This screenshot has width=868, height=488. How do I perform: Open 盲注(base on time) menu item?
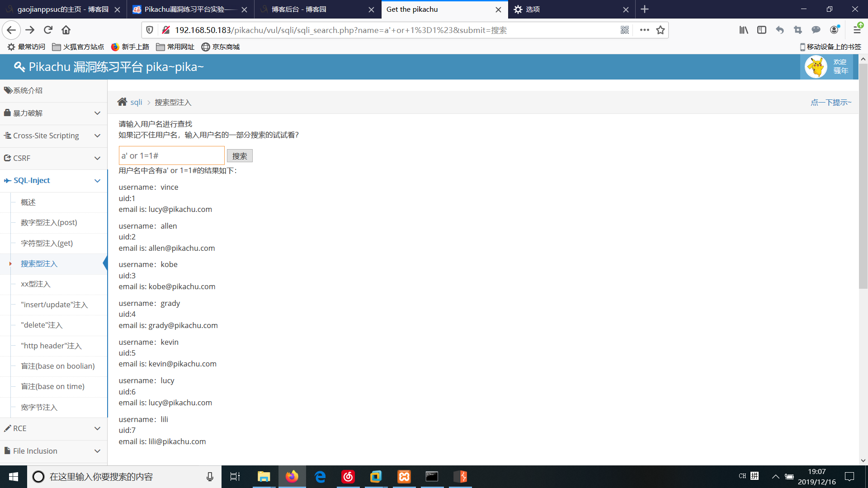pos(52,386)
